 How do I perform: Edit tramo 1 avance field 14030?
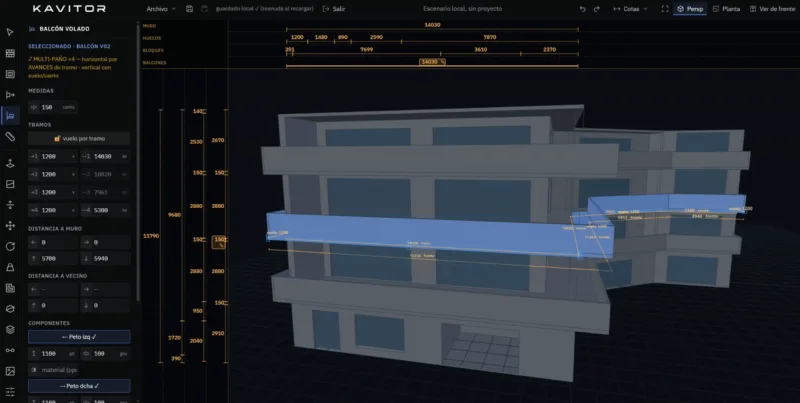point(105,157)
